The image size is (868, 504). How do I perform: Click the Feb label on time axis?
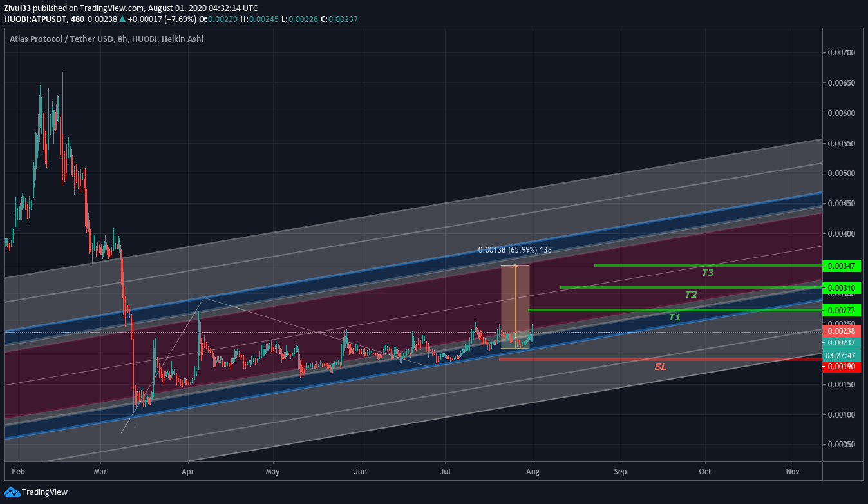click(x=18, y=472)
